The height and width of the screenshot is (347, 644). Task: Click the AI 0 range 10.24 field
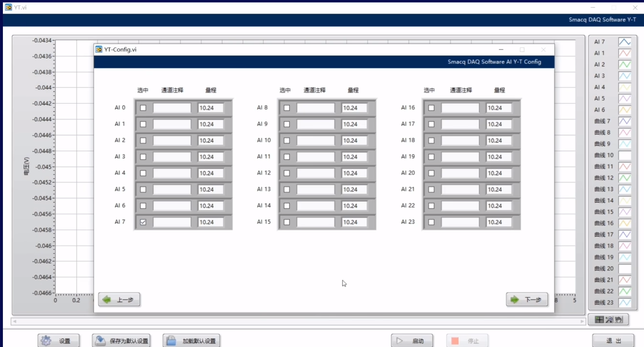(211, 108)
